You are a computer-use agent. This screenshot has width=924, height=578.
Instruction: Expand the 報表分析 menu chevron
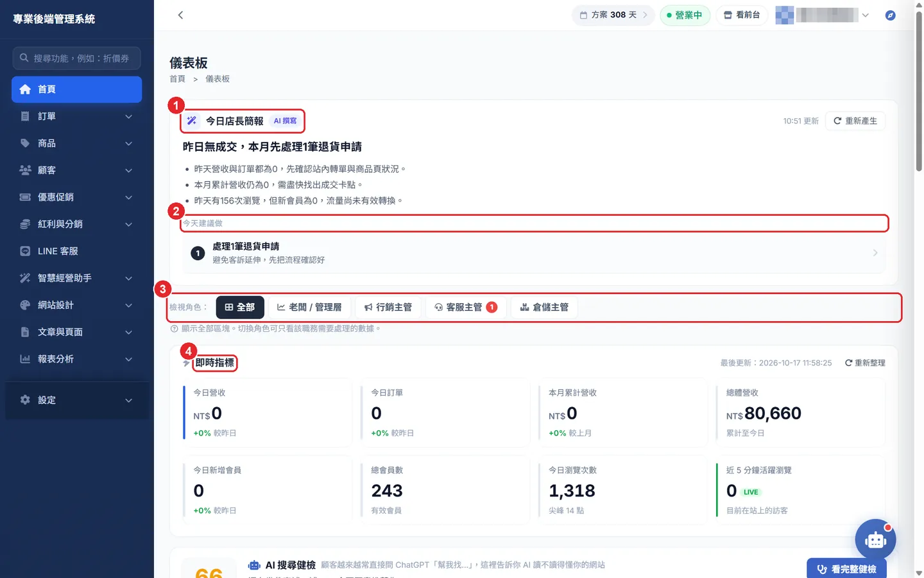coord(128,359)
